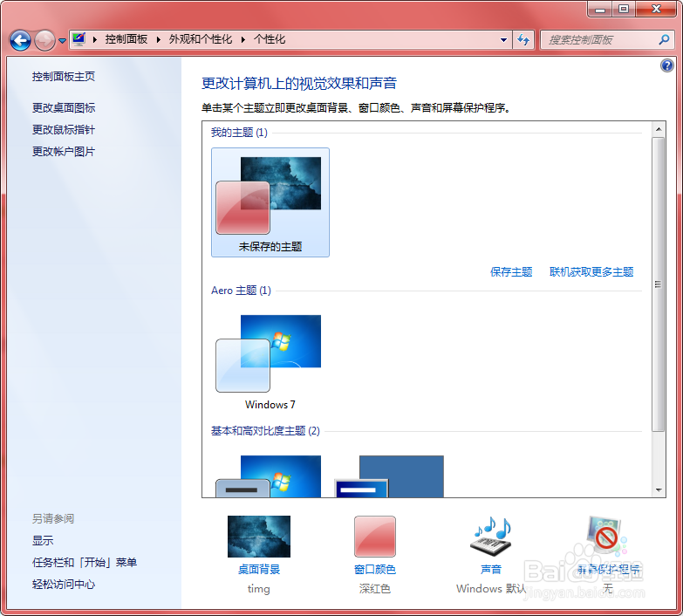Click the Forward navigation arrow

tap(44, 40)
